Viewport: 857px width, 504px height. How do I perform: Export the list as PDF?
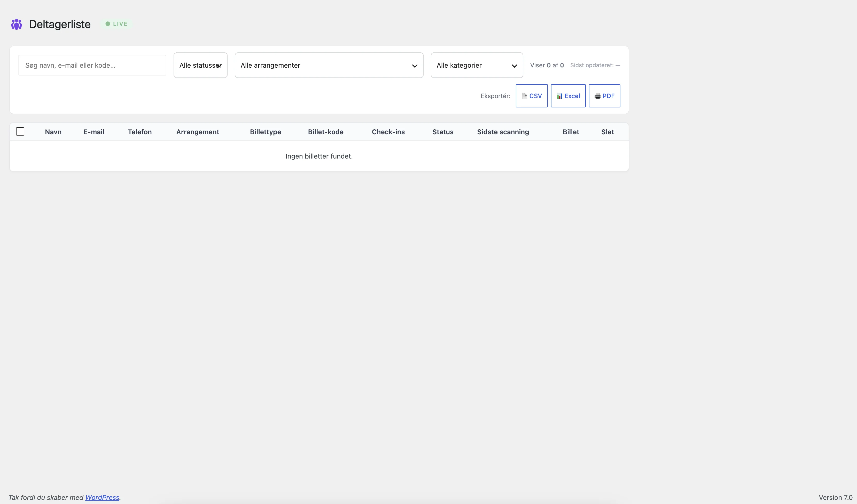point(604,96)
